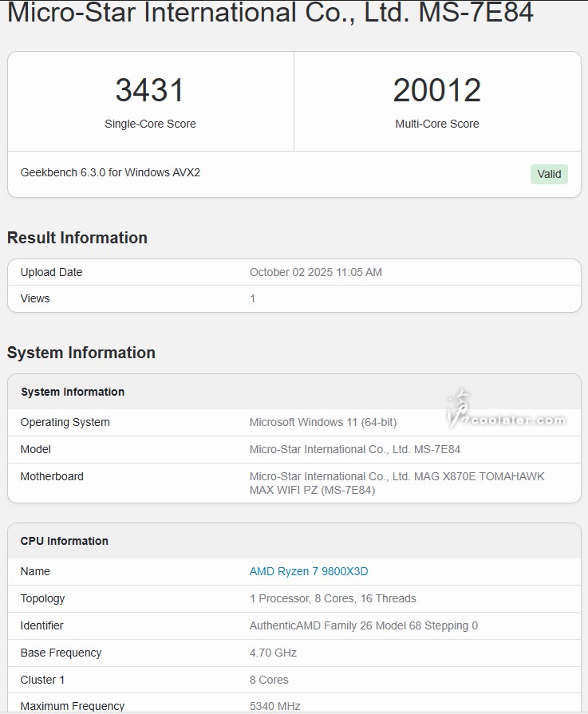Click the Single-Core Score label

coord(150,124)
